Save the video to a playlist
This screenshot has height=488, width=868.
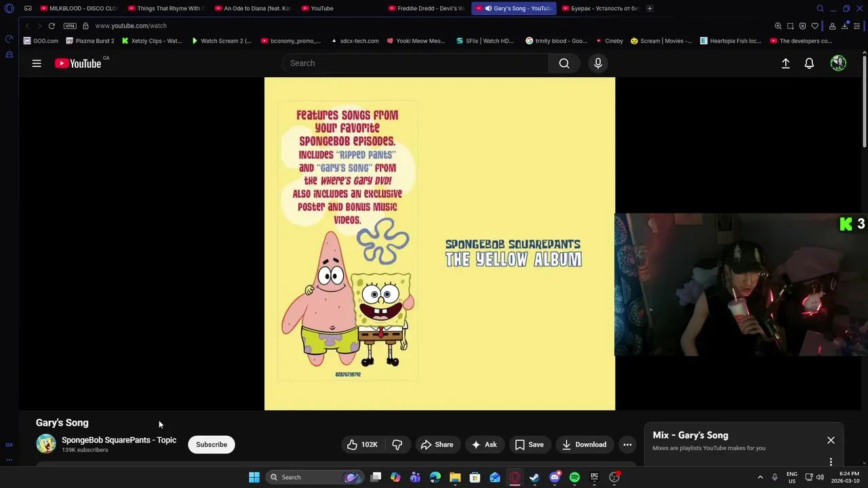(529, 445)
